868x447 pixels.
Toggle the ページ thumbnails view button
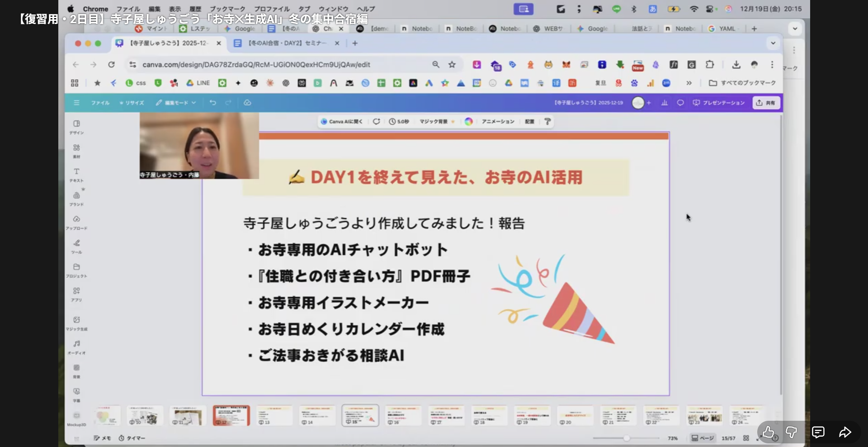pos(703,438)
